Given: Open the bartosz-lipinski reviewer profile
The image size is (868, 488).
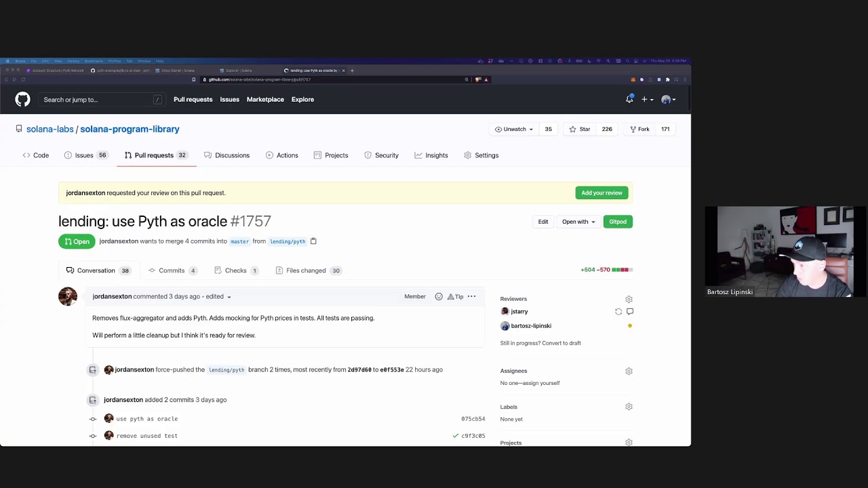Looking at the screenshot, I should tap(531, 326).
